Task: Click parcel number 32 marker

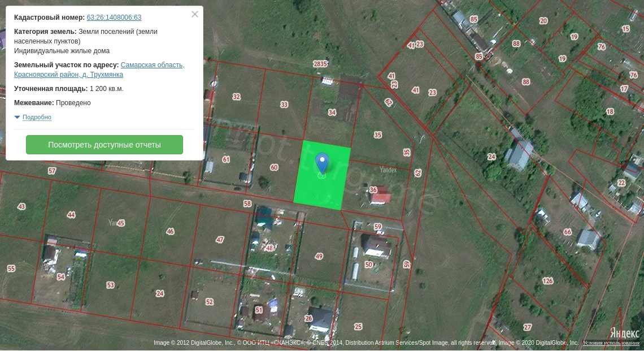Action: pyautogui.click(x=236, y=97)
